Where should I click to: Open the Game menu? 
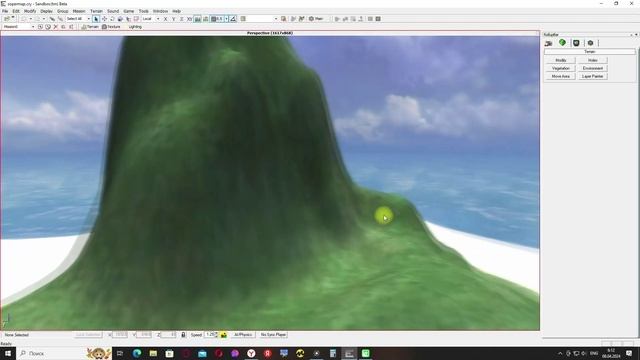click(129, 11)
